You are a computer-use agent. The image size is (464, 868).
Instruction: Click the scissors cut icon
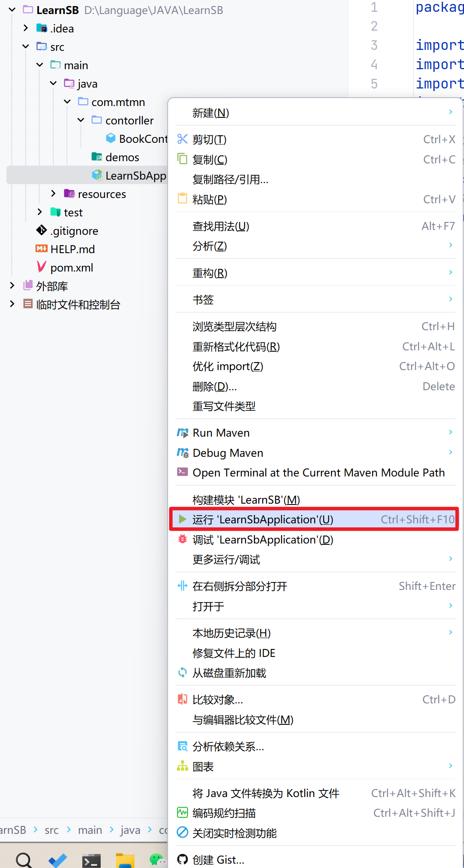click(x=182, y=139)
